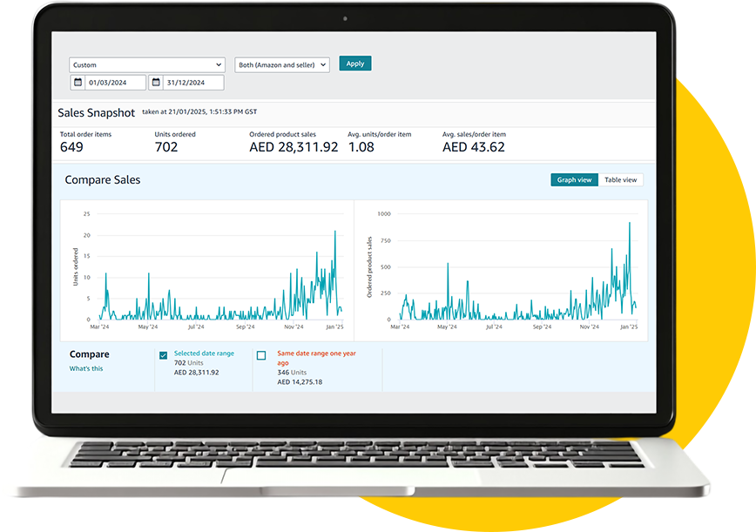Switch to Table view
This screenshot has width=756, height=532.
coord(620,180)
